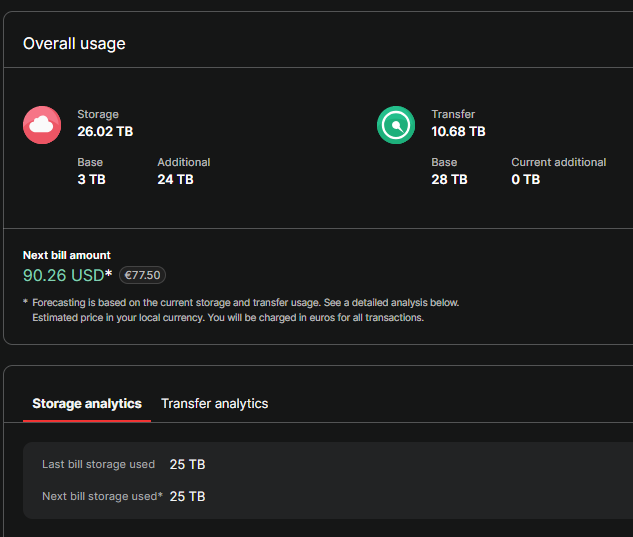
Task: Click the Transfer label beside the green icon
Action: pyautogui.click(x=453, y=114)
